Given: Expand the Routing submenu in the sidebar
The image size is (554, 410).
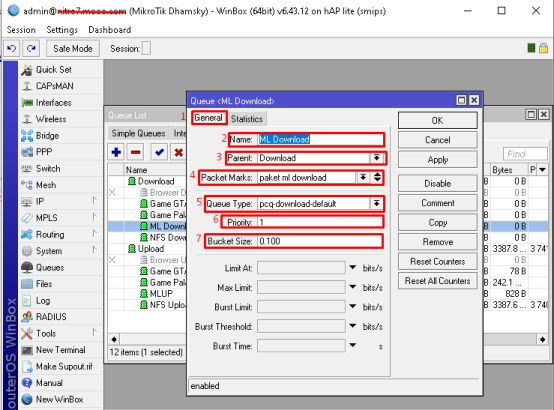Looking at the screenshot, I should 94,234.
